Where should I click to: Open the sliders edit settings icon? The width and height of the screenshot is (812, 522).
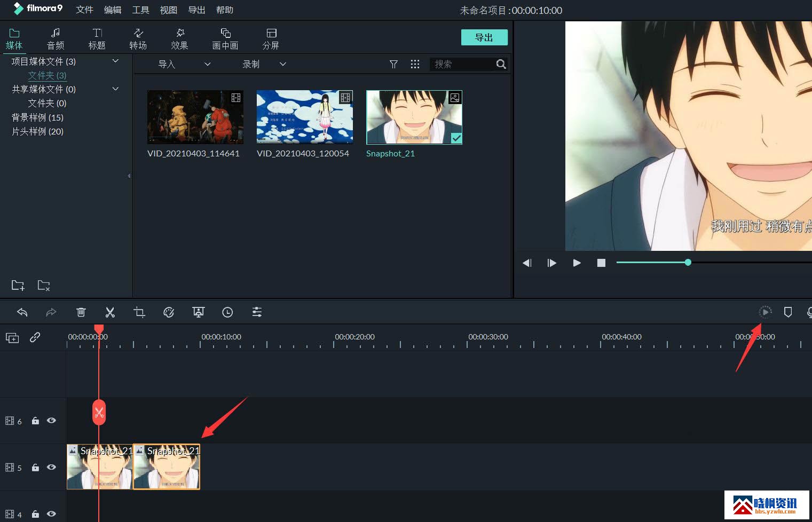click(x=257, y=312)
